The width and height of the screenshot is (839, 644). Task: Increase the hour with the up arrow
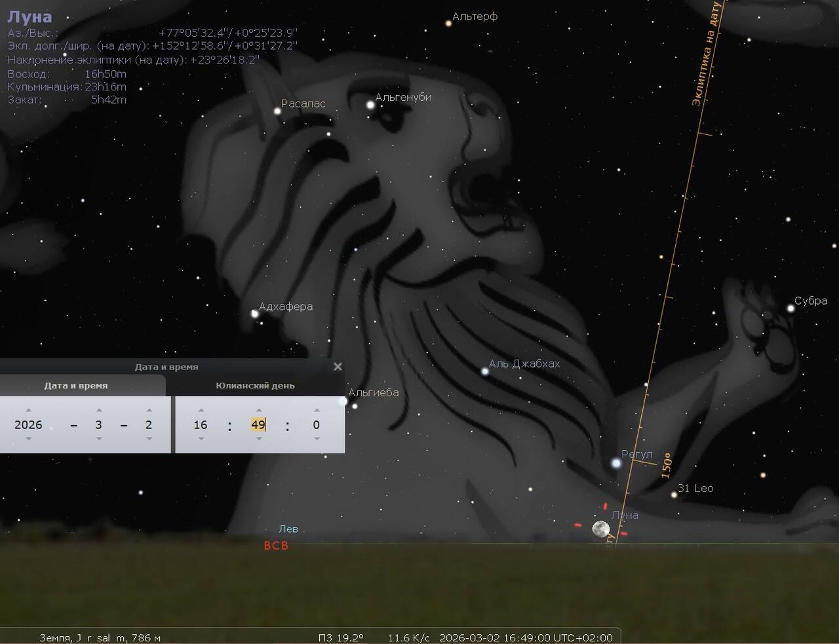pyautogui.click(x=201, y=411)
